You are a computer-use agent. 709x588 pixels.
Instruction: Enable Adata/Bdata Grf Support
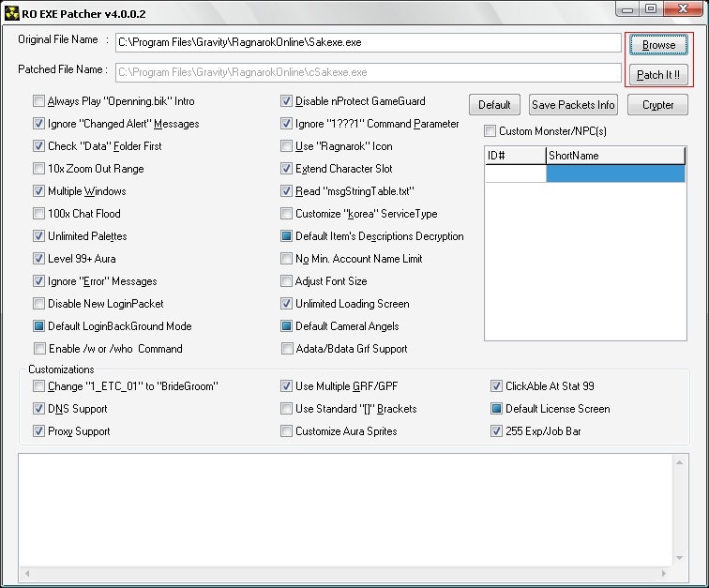pos(287,349)
